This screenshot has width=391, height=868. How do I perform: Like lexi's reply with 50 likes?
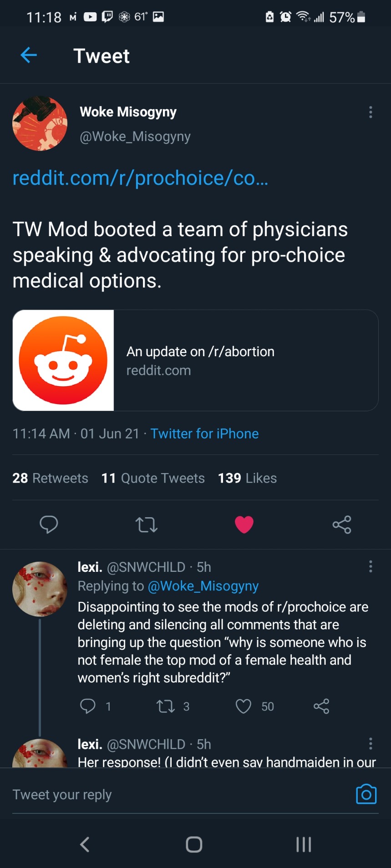tap(244, 706)
